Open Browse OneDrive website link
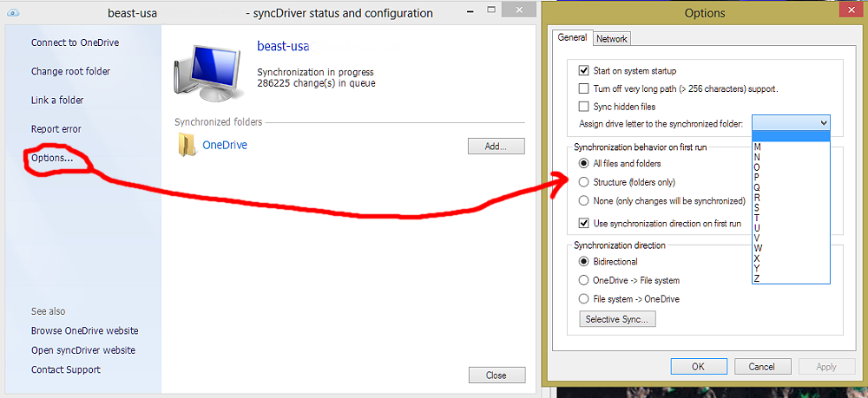The image size is (868, 398). [x=85, y=330]
